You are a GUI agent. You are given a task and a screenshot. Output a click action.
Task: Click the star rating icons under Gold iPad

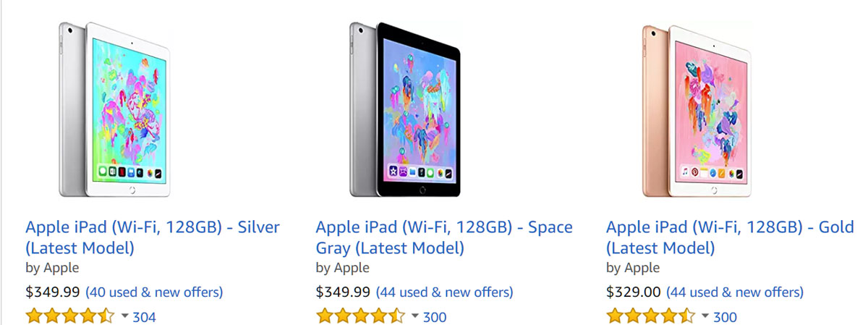coord(651,316)
